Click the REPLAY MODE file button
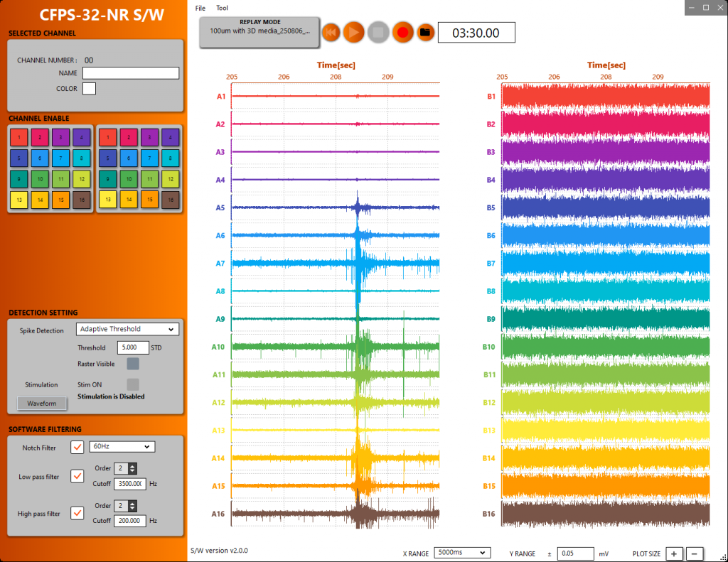728x562 pixels. pos(259,32)
